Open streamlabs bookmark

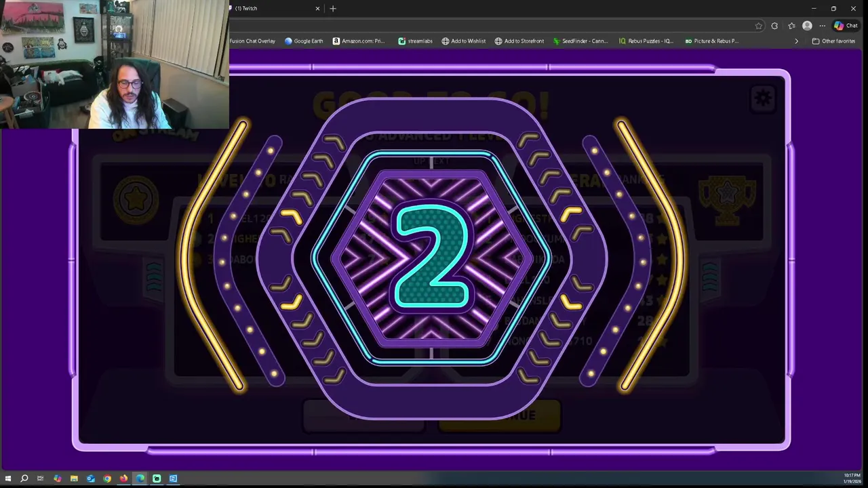click(x=415, y=41)
